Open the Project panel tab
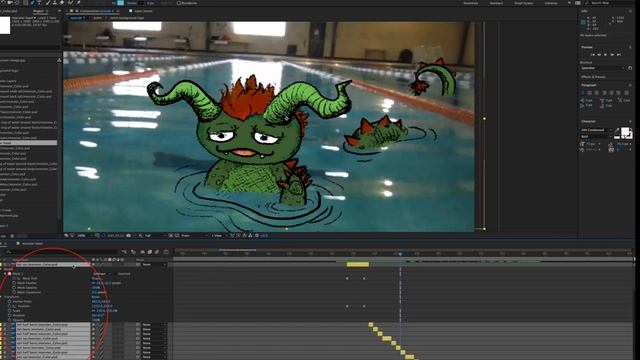The height and width of the screenshot is (360, 640). pyautogui.click(x=38, y=11)
